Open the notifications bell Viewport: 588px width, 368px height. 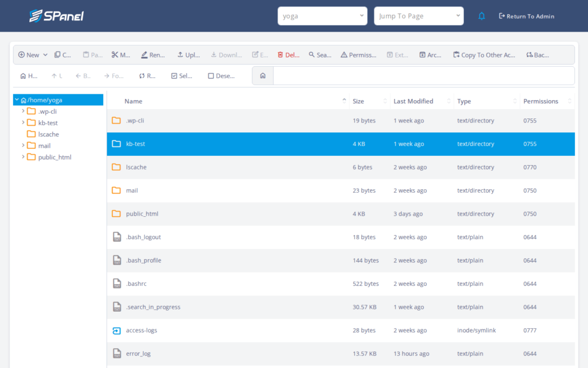(482, 16)
